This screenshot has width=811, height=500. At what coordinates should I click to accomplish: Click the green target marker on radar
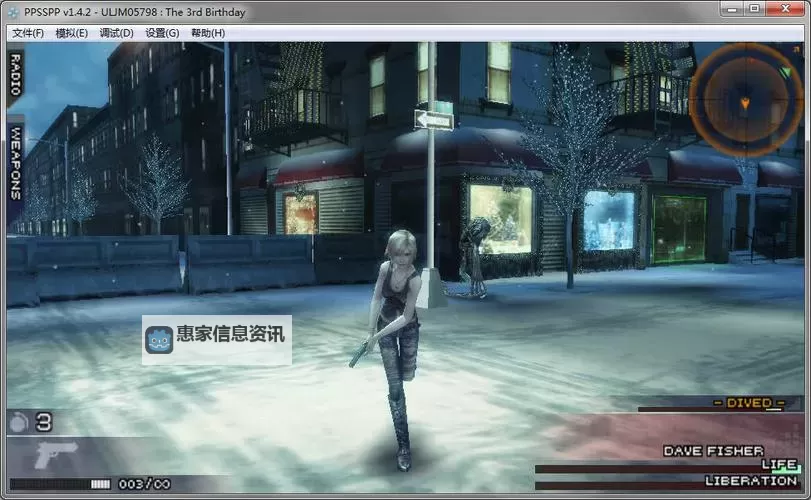coord(785,73)
